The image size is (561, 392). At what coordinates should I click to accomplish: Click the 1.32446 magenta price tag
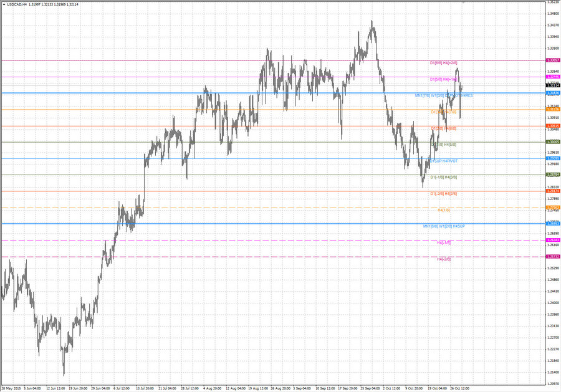coord(553,77)
